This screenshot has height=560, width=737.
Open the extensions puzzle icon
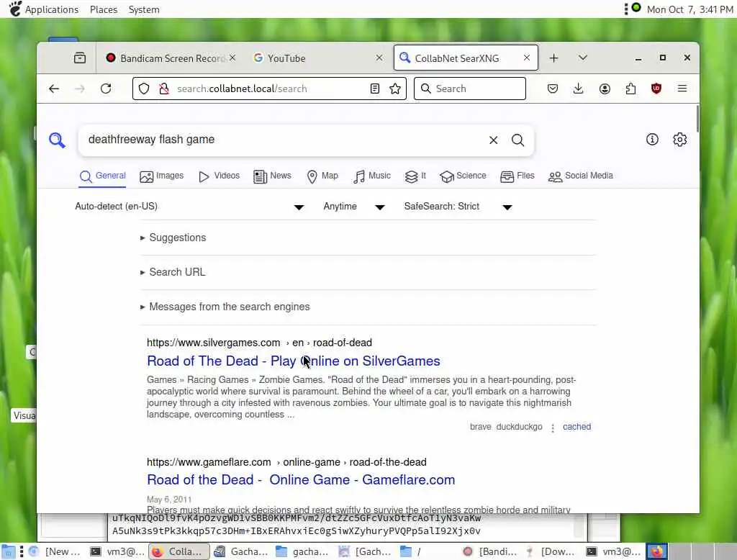click(630, 89)
